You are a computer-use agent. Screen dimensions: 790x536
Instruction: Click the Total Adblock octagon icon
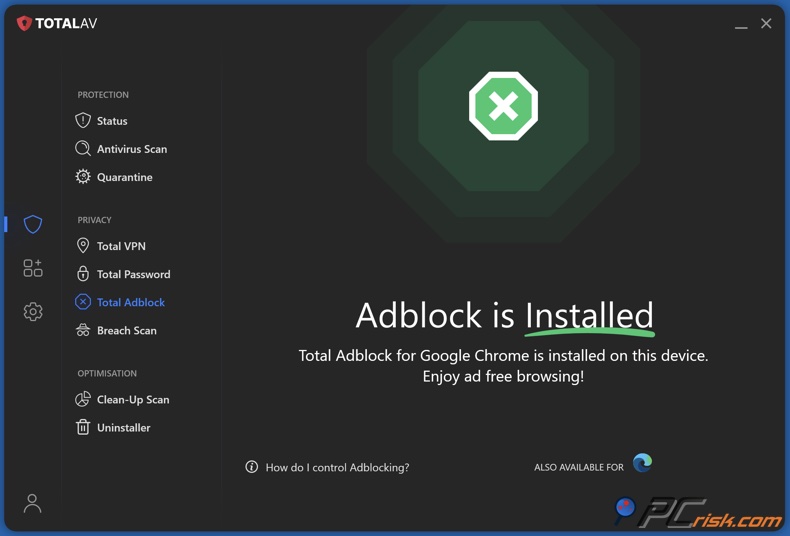(83, 302)
